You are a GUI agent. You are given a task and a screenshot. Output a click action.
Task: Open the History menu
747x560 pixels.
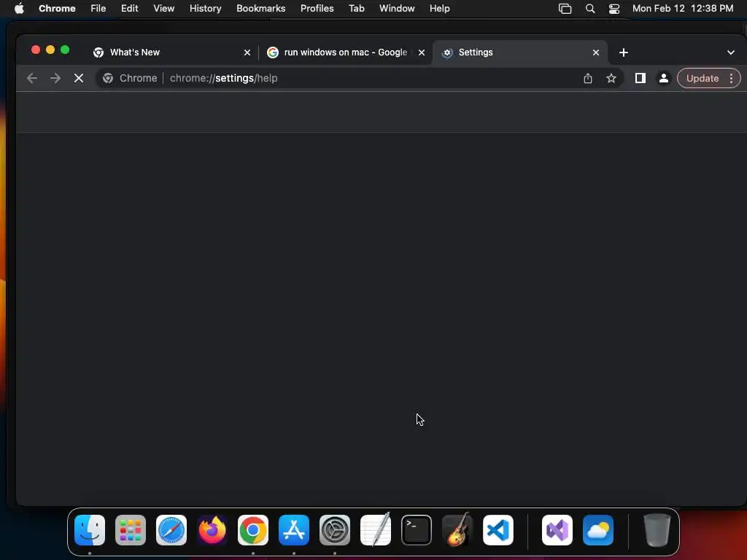[x=205, y=9]
